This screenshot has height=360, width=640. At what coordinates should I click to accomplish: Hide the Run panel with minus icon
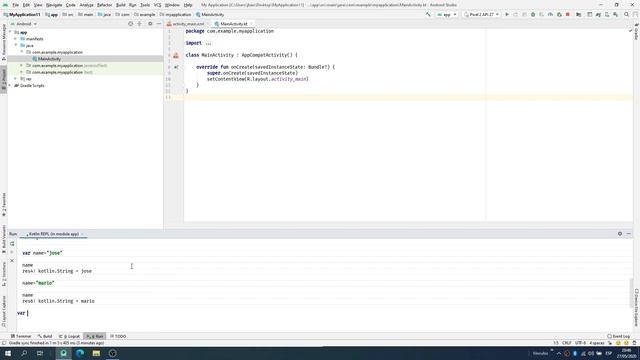tap(629, 234)
